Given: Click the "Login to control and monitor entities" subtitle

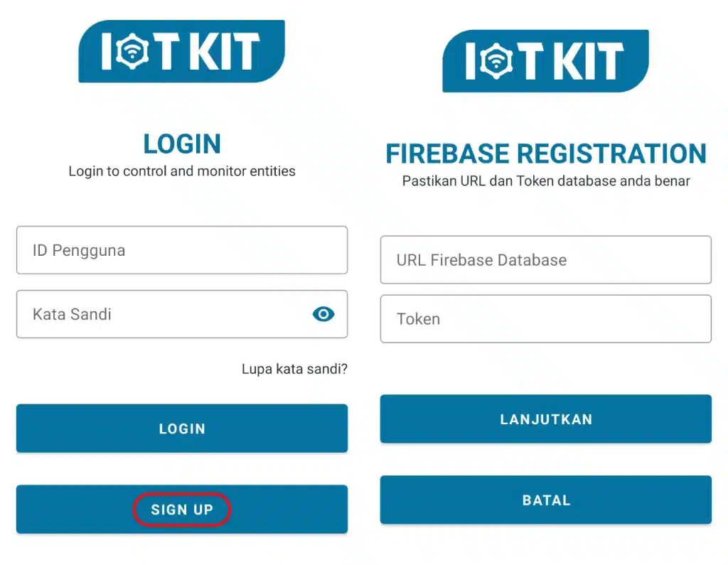Looking at the screenshot, I should [182, 171].
